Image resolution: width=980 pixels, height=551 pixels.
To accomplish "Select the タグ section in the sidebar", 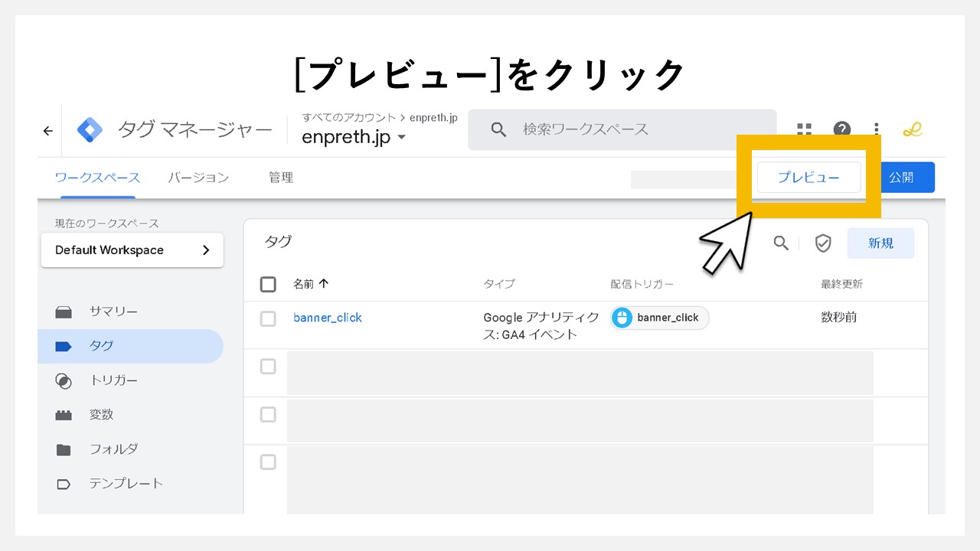I will [x=101, y=345].
